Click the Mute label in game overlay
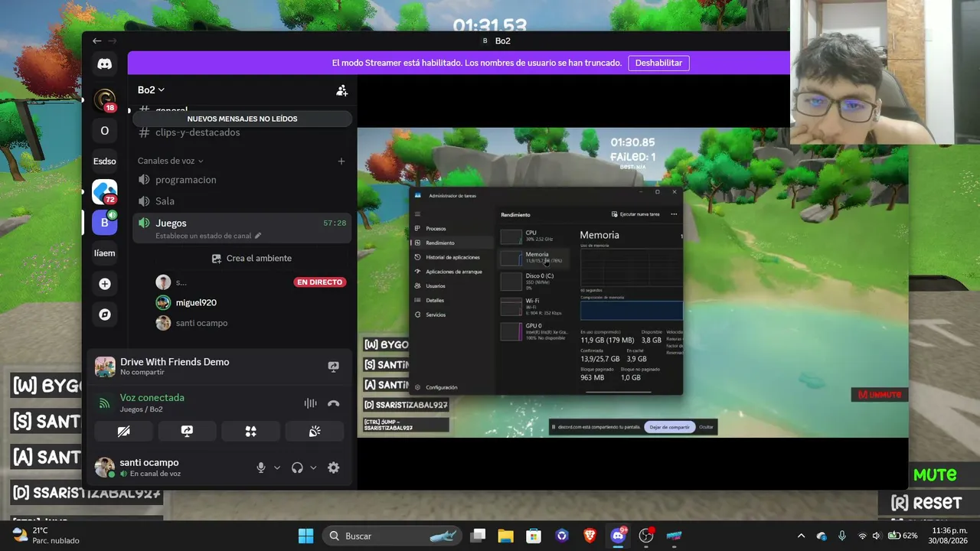 pos(935,475)
